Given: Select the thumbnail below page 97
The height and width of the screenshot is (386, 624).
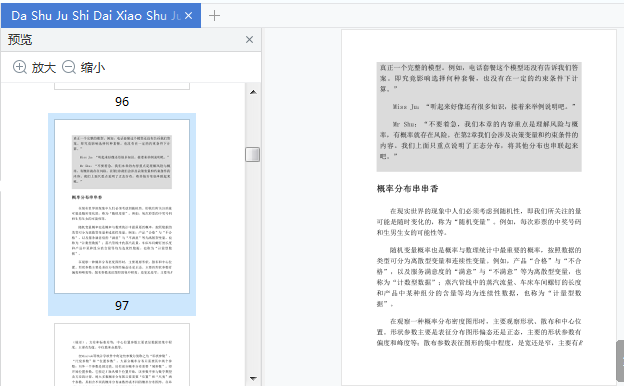Looking at the screenshot, I should click(x=122, y=354).
